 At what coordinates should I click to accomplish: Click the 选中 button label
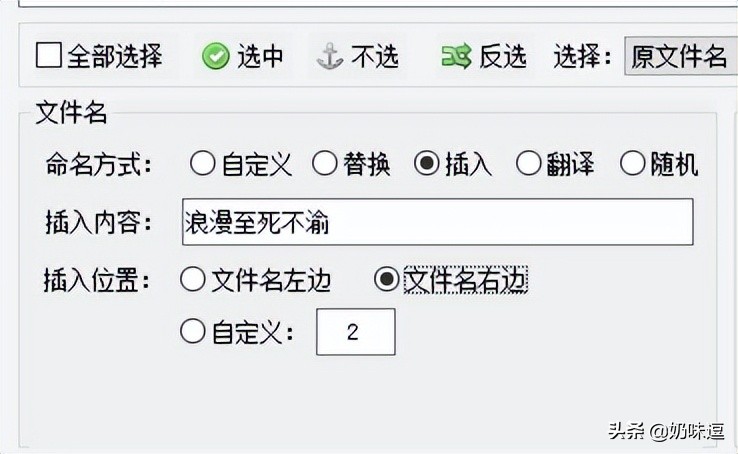(260, 56)
